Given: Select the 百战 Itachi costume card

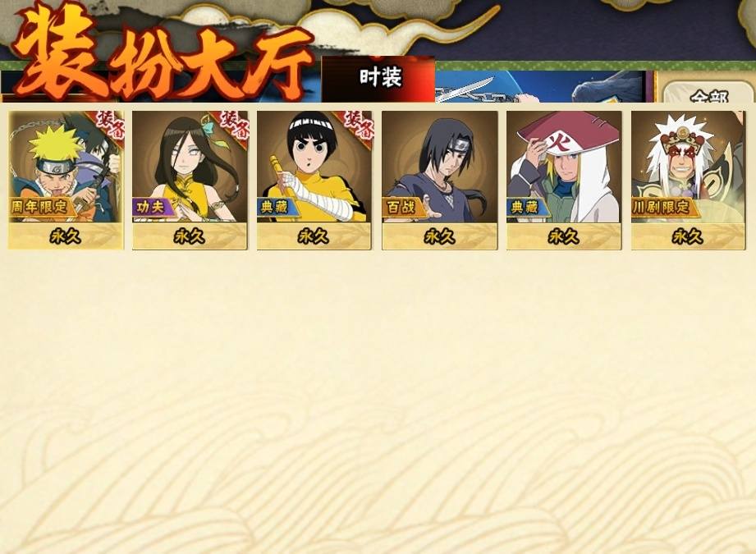Looking at the screenshot, I should click(440, 181).
